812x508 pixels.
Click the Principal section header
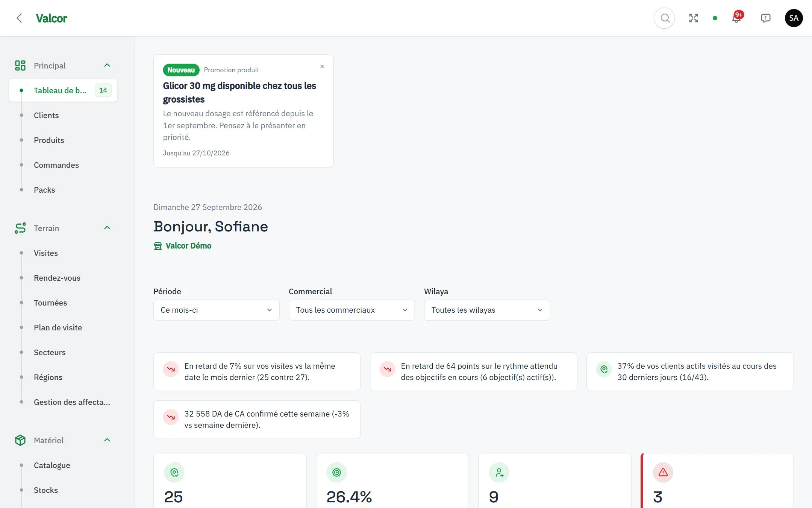(x=63, y=65)
